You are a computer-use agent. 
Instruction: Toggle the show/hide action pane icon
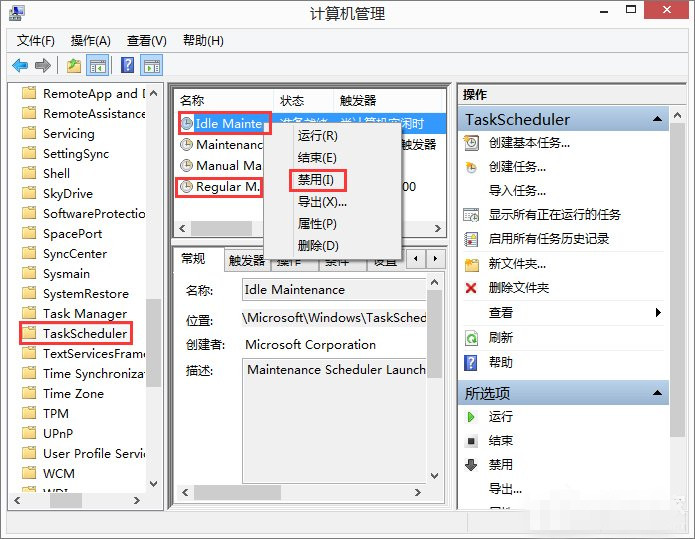152,66
